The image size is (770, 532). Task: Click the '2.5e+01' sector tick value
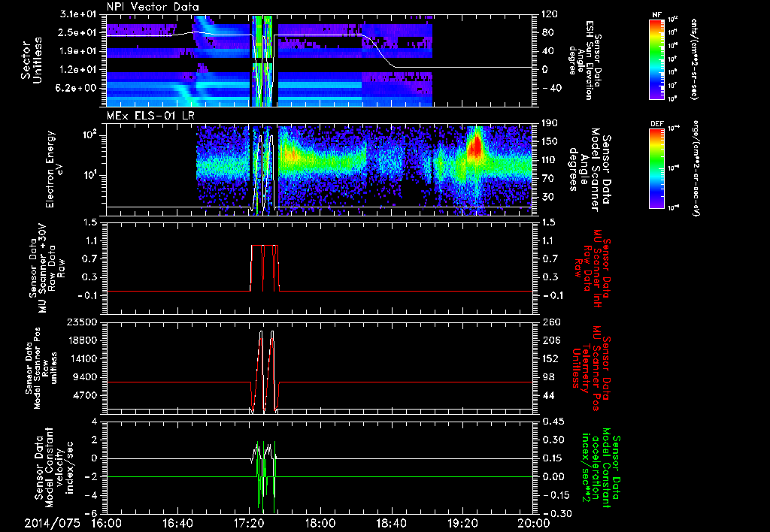pos(76,32)
